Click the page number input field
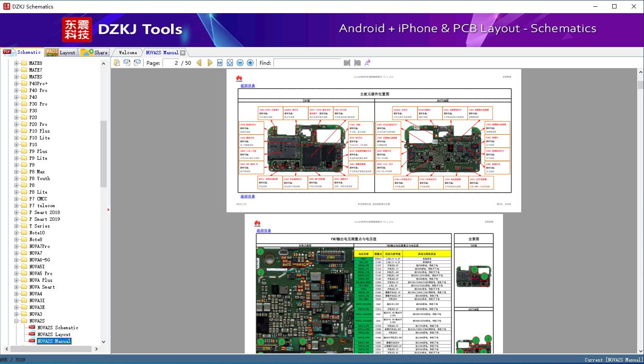644x364 pixels. coord(171,63)
